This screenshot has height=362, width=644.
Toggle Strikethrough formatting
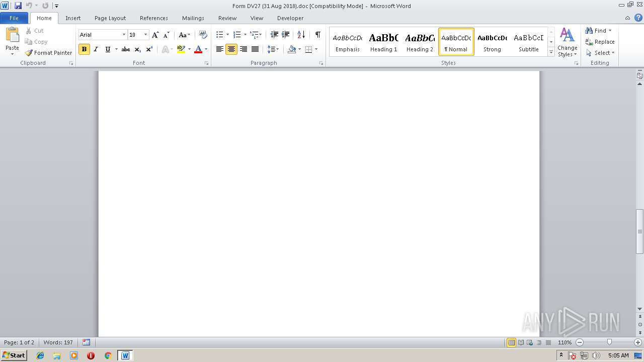tap(126, 49)
